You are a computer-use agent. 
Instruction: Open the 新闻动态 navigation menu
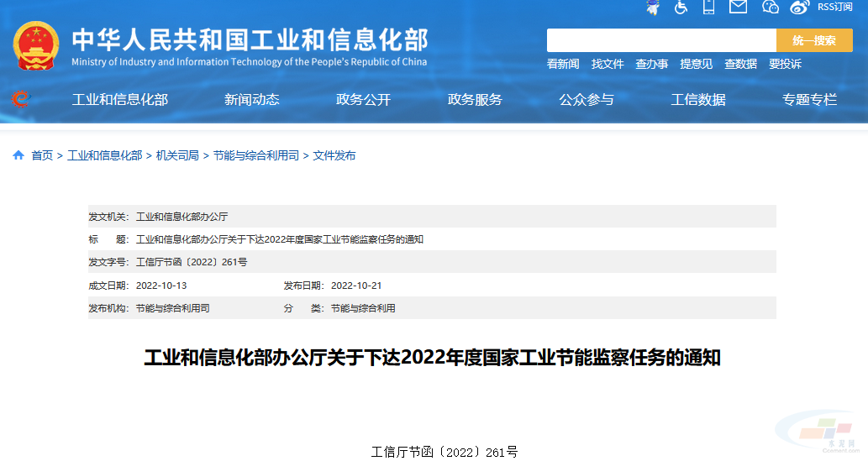[251, 99]
